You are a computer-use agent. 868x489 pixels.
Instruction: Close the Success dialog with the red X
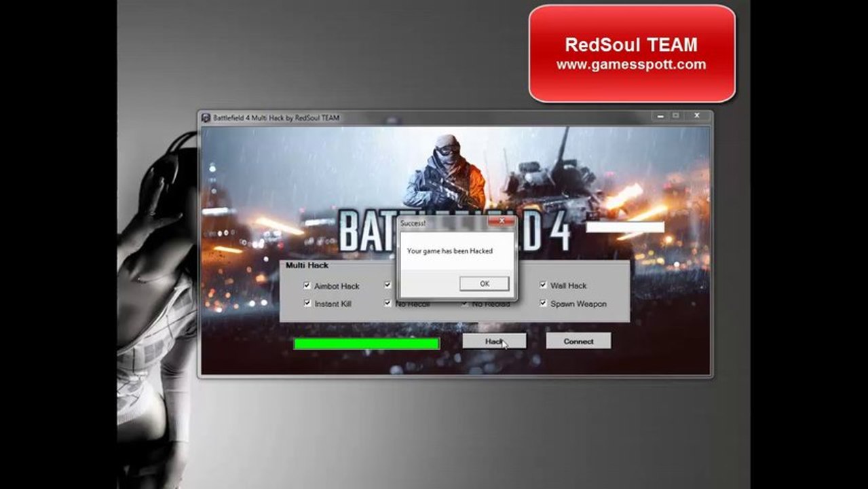502,221
